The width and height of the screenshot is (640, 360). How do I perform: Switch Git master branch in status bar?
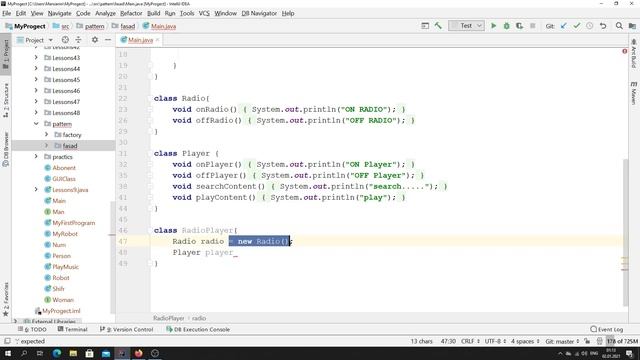pos(562,341)
